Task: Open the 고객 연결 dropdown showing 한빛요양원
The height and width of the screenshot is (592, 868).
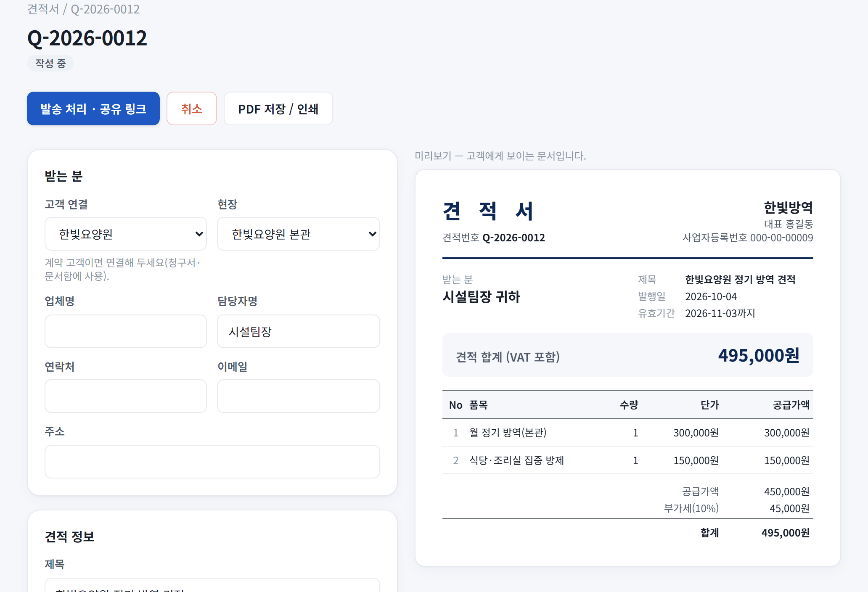Action: point(126,234)
